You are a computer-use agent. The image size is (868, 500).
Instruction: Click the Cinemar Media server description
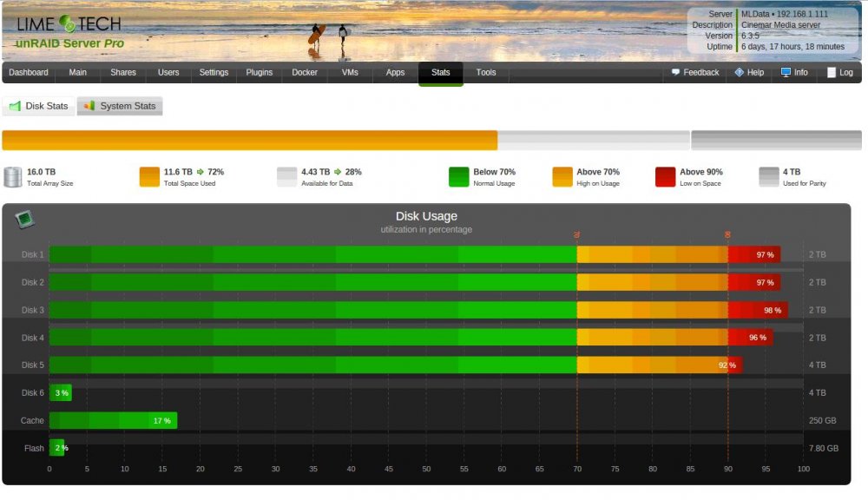click(780, 25)
